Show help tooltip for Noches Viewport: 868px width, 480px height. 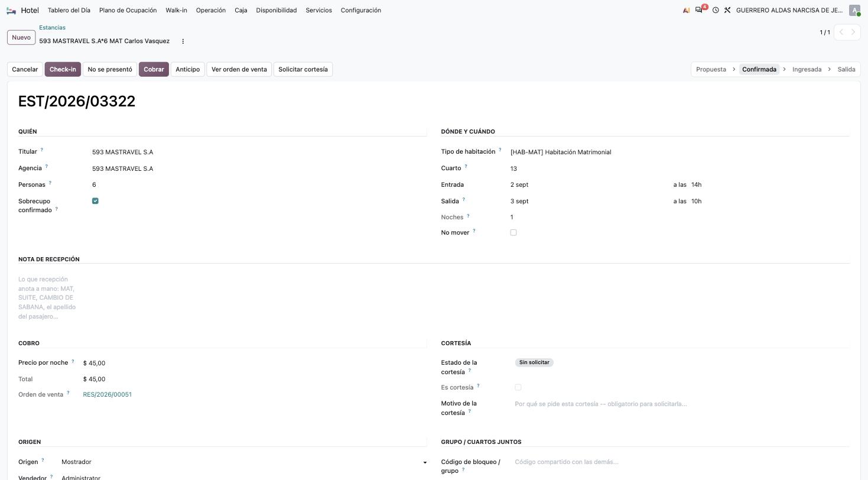point(468,216)
